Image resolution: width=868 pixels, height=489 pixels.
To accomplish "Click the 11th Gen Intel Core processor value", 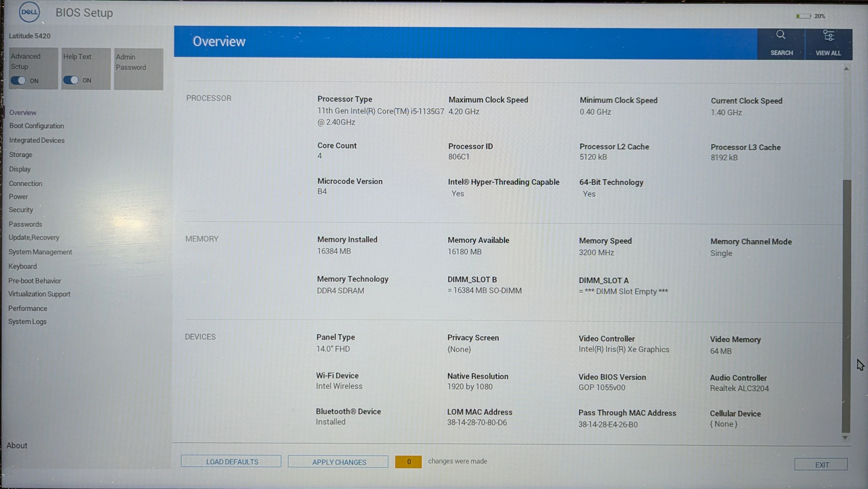I will click(381, 117).
